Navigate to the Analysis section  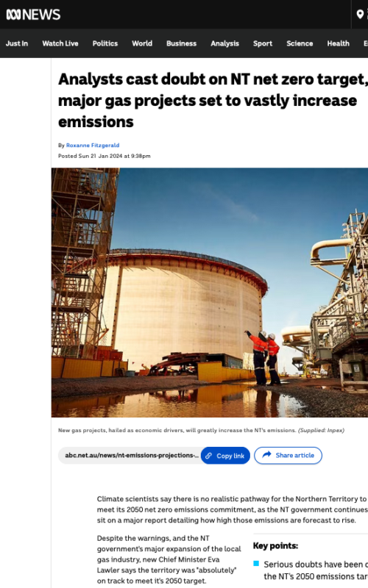[x=225, y=43]
